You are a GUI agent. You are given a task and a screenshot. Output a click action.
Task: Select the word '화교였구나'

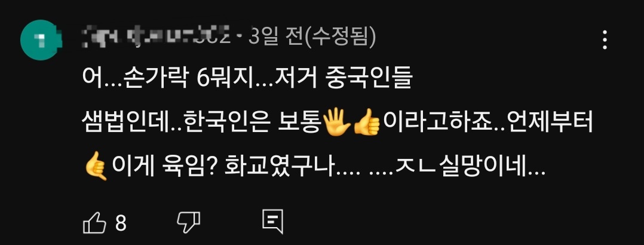[280, 167]
